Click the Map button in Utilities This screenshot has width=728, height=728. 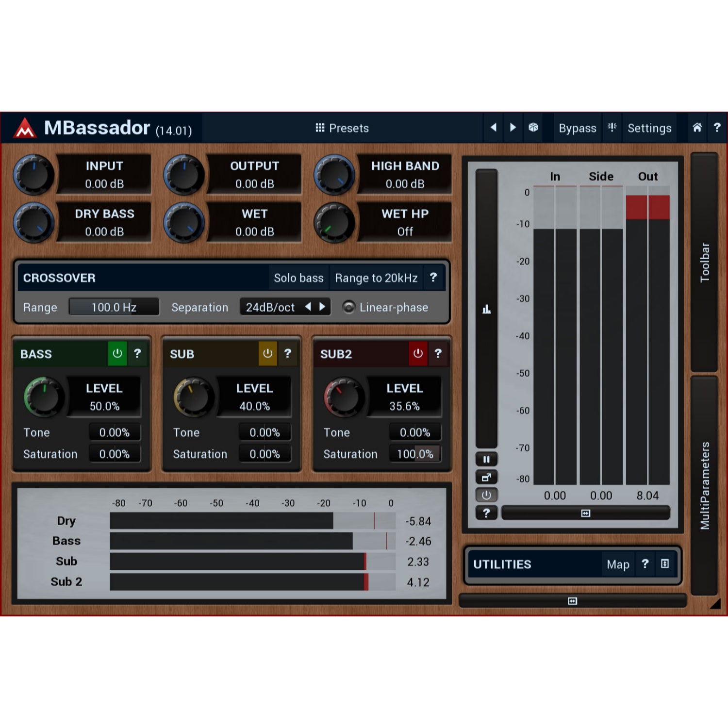click(x=618, y=564)
